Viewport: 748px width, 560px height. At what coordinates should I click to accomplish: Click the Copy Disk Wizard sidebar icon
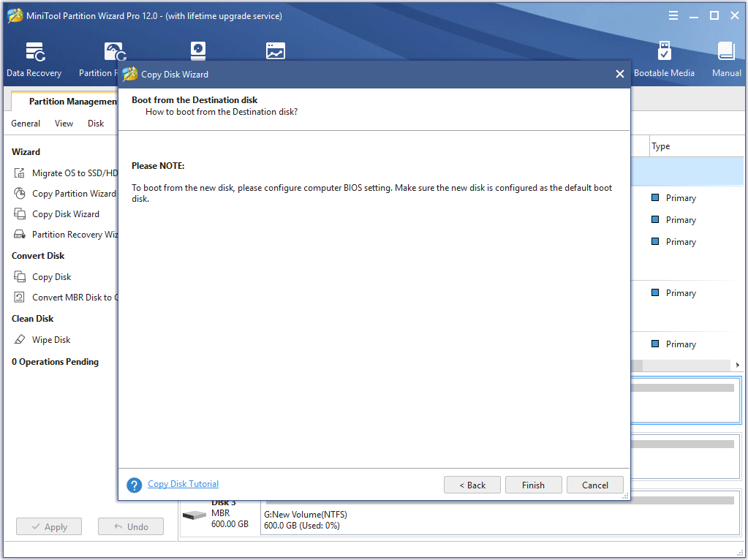[x=20, y=213]
